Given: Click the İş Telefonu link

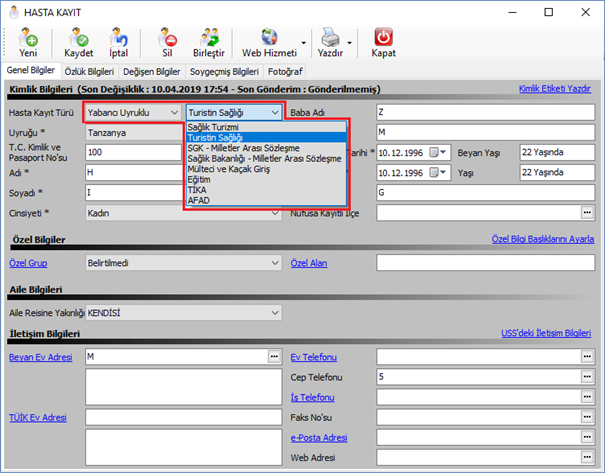Looking at the screenshot, I should (313, 397).
